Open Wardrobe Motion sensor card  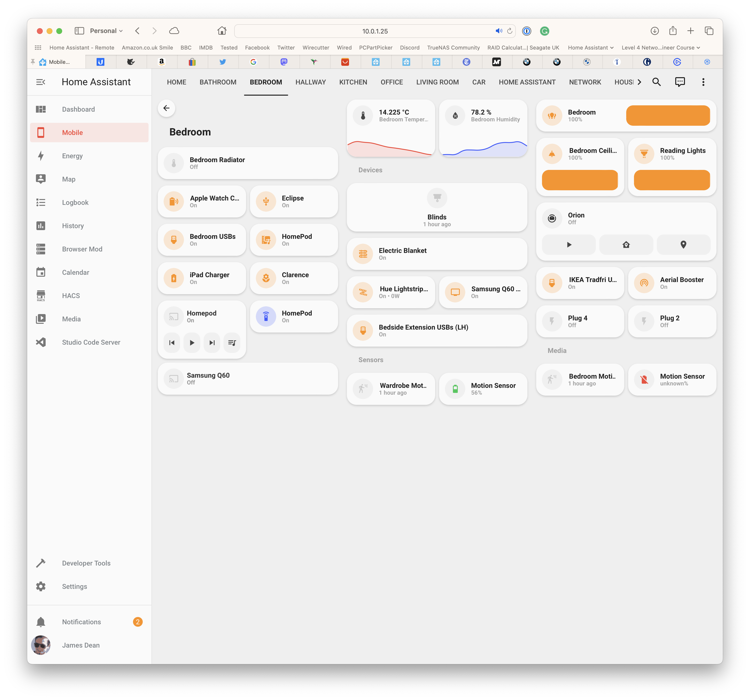tap(391, 389)
